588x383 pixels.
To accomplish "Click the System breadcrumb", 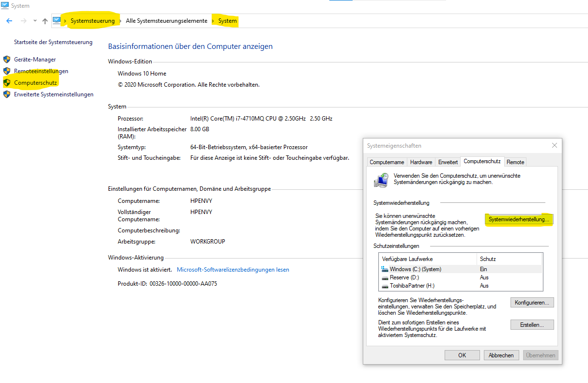I will click(x=228, y=21).
